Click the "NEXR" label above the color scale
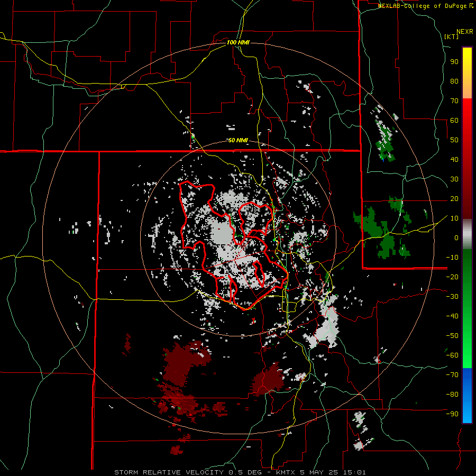Viewport: 476px width, 476px height. point(464,32)
